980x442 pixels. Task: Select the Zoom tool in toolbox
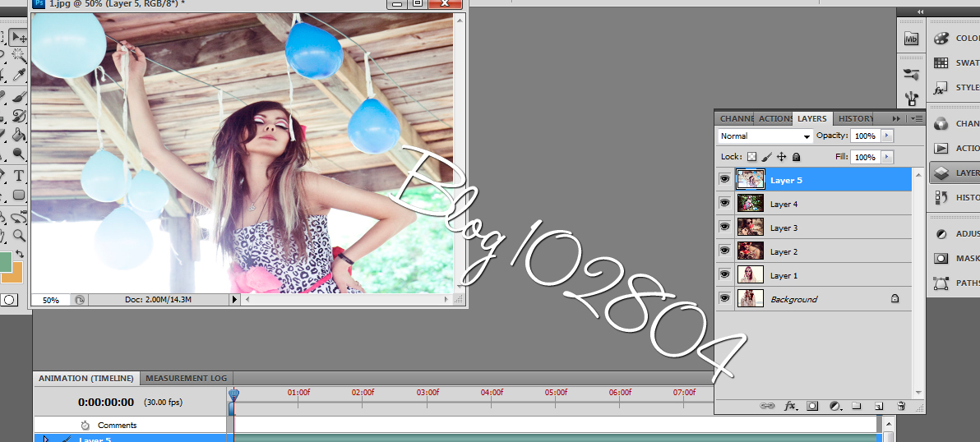[x=20, y=235]
